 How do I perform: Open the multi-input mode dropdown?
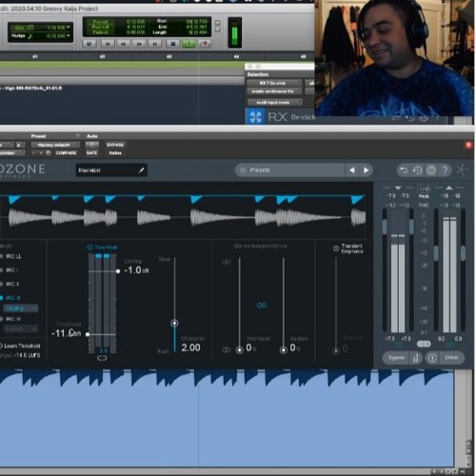pos(275,103)
